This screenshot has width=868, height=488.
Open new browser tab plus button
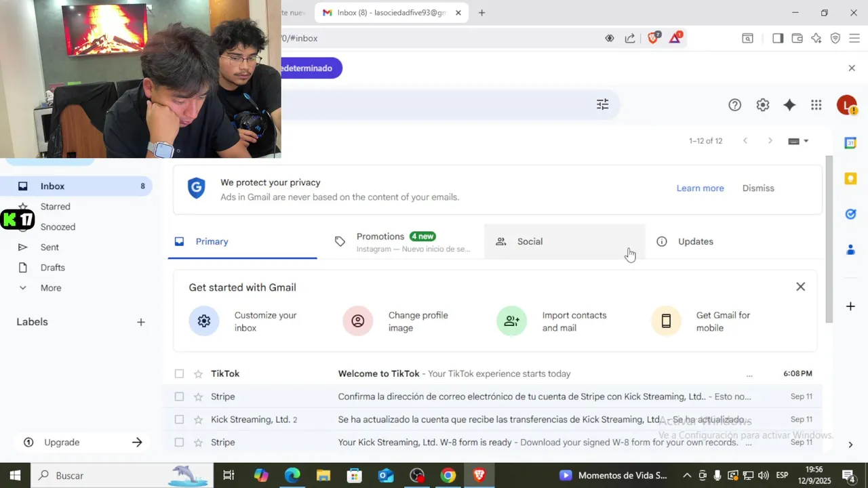(481, 12)
